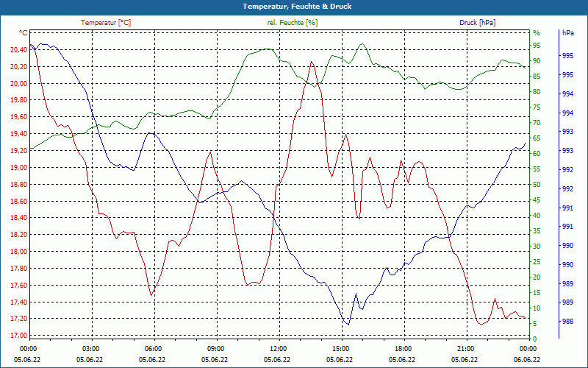Click the '15:00' time axis label
Viewport: 588px width, 368px height.
click(x=340, y=348)
